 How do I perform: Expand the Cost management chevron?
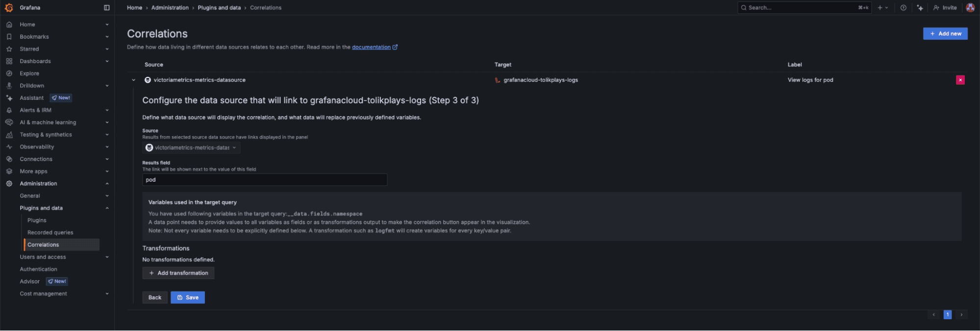click(x=107, y=294)
